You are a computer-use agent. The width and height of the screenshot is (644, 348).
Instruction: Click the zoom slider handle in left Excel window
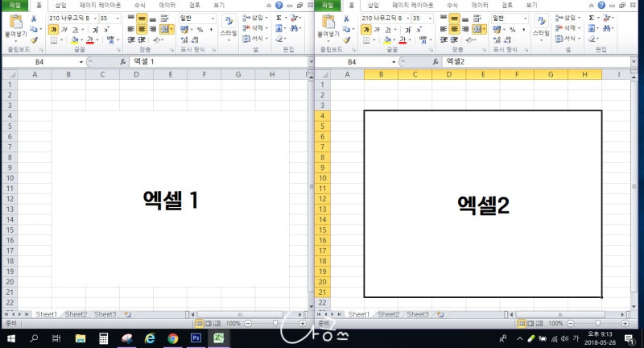click(275, 323)
